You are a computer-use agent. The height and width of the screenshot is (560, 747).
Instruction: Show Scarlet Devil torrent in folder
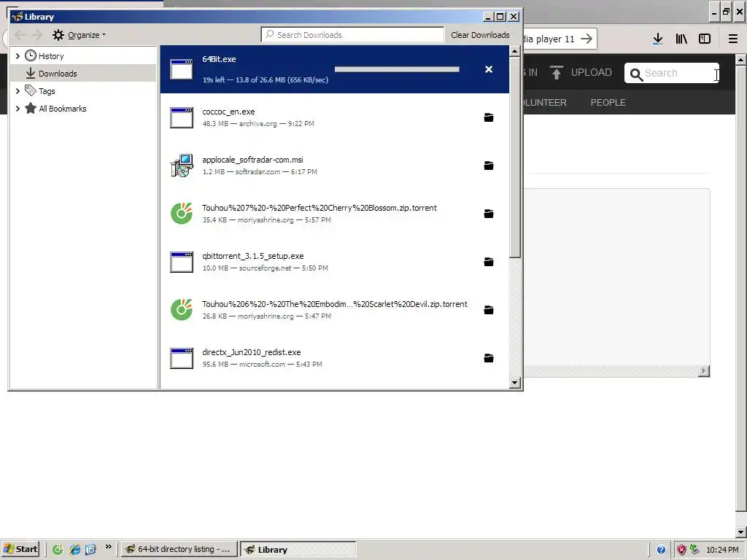[x=488, y=310]
